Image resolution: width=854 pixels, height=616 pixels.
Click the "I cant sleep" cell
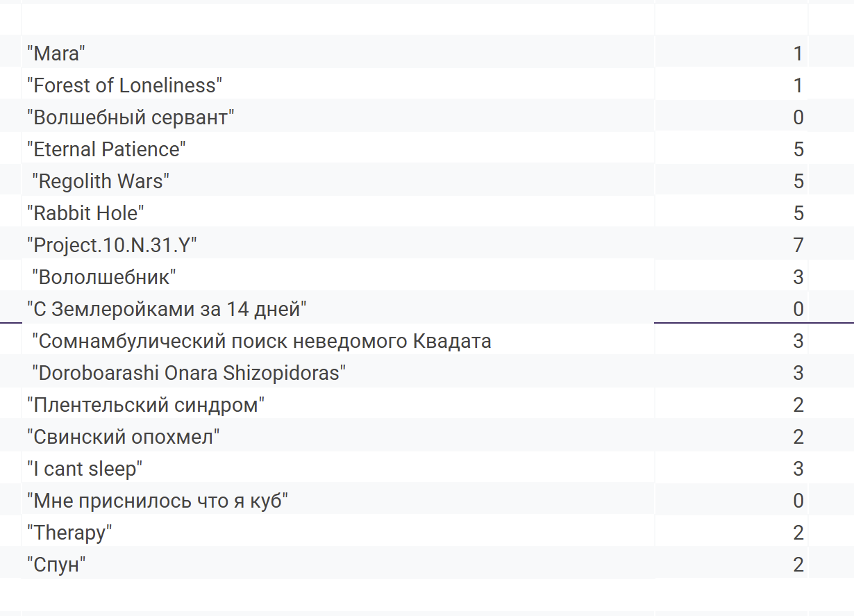tap(338, 468)
